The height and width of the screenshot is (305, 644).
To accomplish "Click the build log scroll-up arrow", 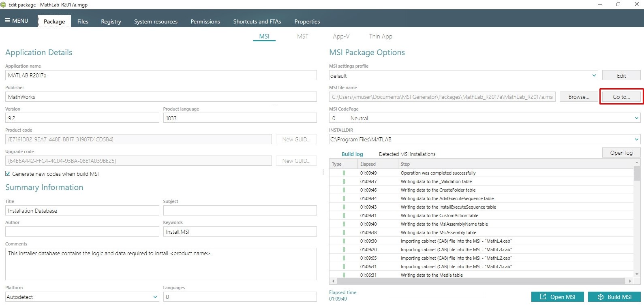I will click(x=637, y=162).
